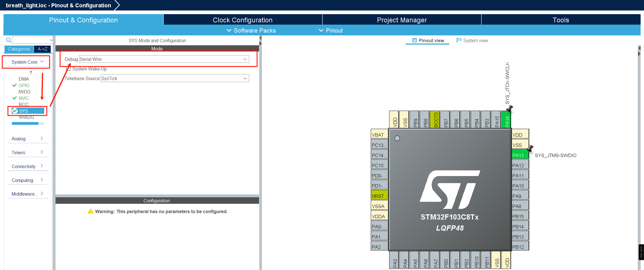The height and width of the screenshot is (270, 644).
Task: Switch to Categories view
Action: 19,49
